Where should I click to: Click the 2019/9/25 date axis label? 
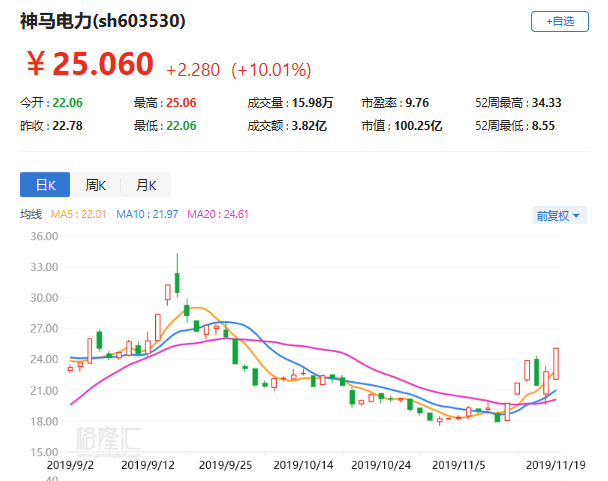(x=225, y=465)
